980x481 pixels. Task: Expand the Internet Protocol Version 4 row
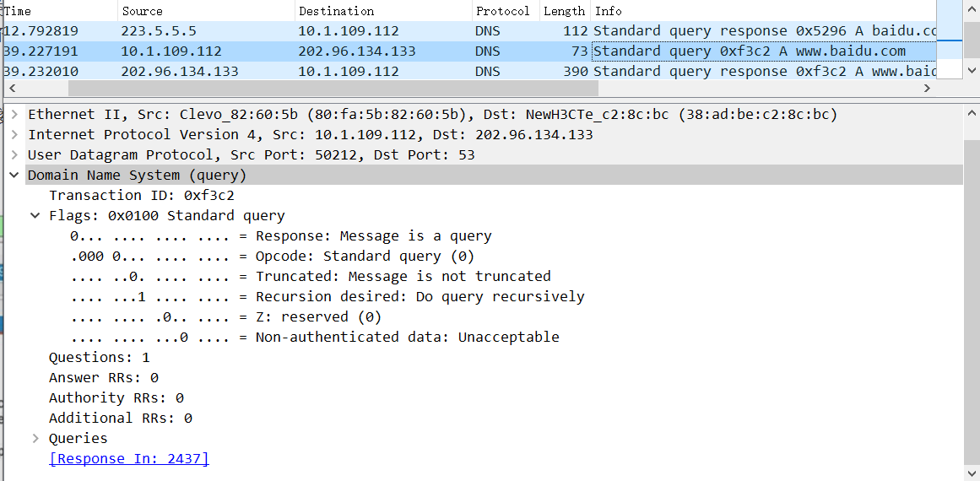[14, 135]
